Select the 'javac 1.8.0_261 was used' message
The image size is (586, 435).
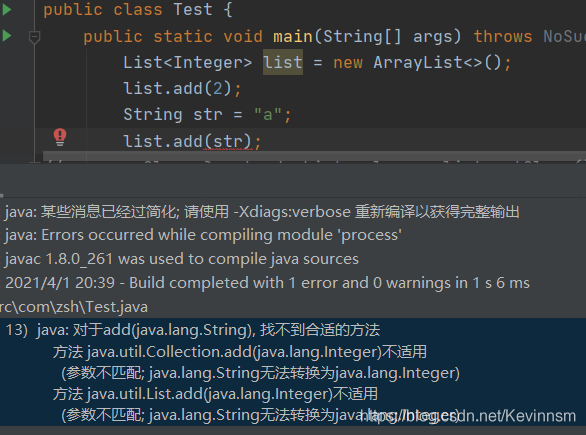click(182, 259)
